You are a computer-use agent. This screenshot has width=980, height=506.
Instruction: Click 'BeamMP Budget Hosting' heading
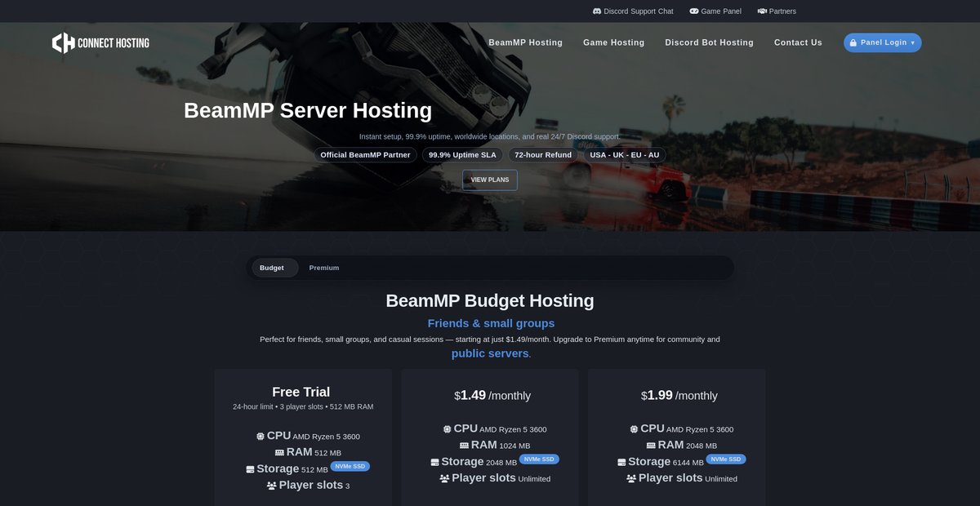(490, 300)
